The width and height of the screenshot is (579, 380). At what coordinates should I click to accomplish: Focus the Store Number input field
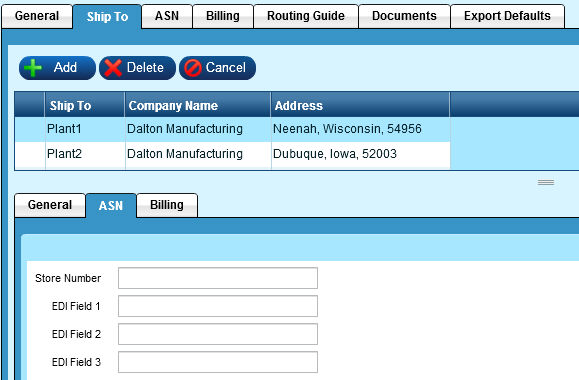[x=218, y=278]
